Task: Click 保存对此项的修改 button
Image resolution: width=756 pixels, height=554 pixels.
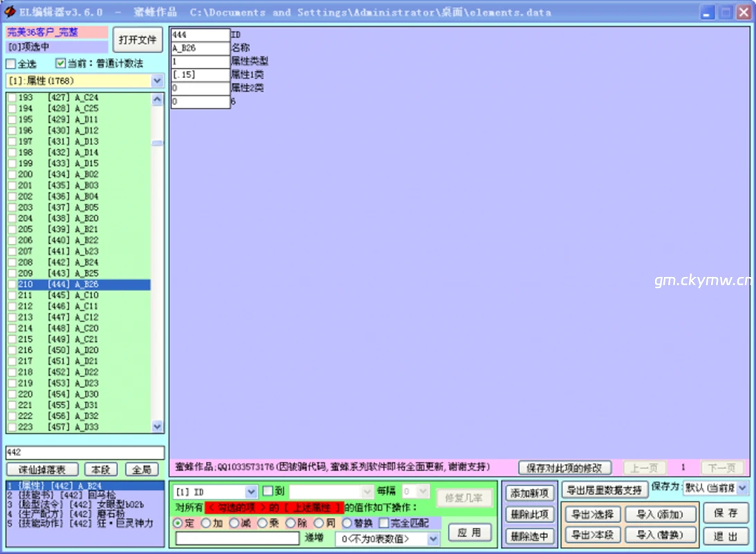Action: pyautogui.click(x=565, y=468)
